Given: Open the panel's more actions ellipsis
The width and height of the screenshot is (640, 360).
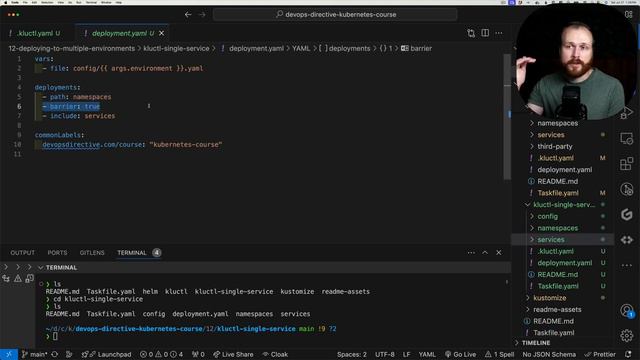Looking at the screenshot, I should (x=471, y=253).
